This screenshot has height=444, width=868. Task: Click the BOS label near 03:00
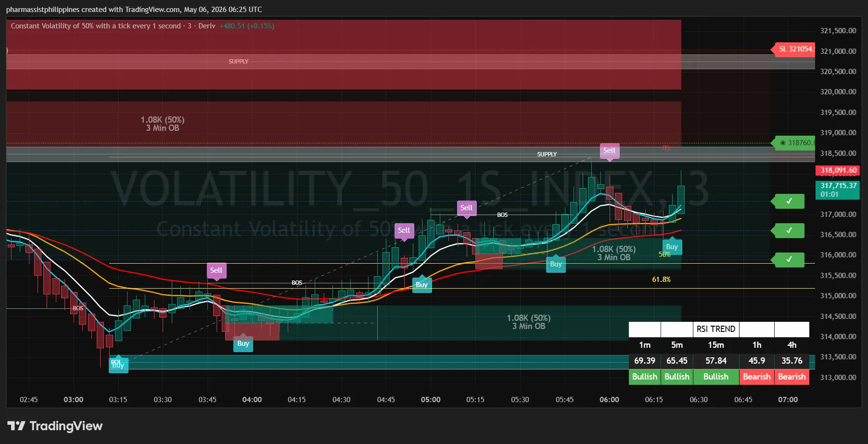click(x=78, y=308)
